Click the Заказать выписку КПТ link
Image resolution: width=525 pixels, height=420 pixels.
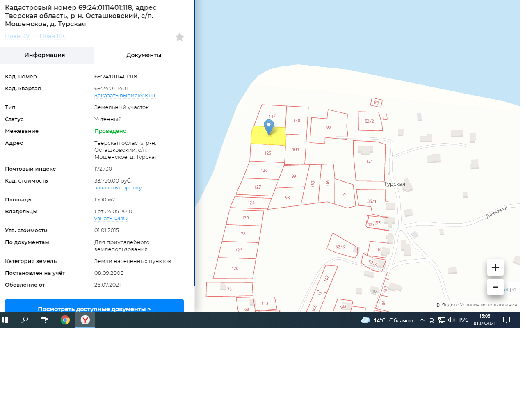coord(125,96)
